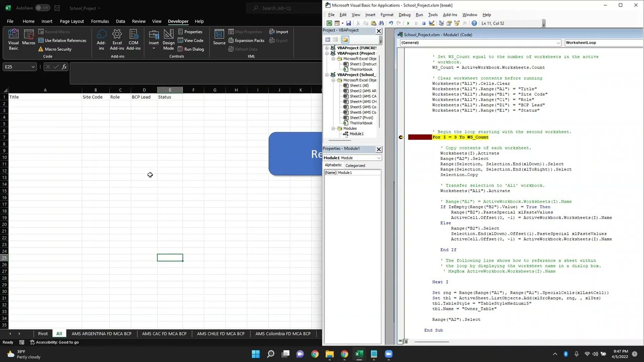Open XML Expansion Packs
Viewport: 644px width, 362px height.
point(246,40)
